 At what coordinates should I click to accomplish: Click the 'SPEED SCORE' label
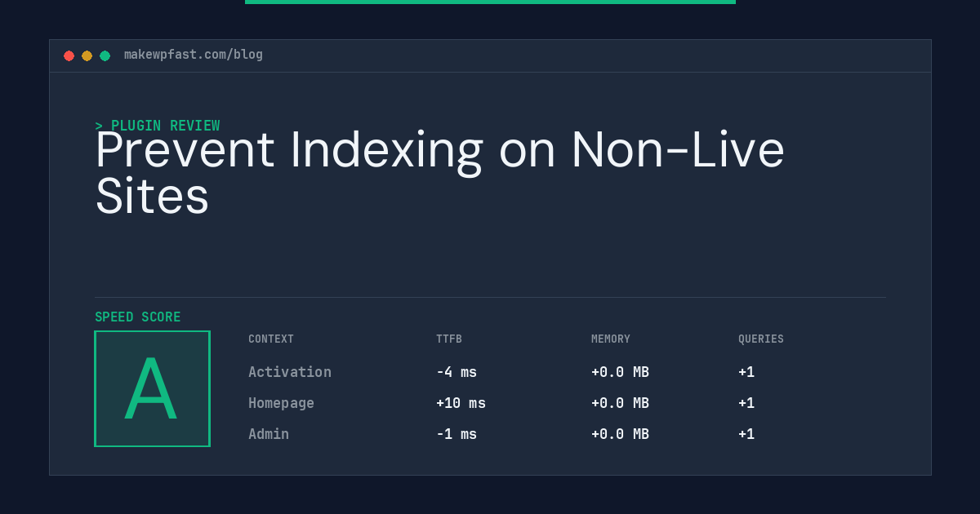click(x=138, y=317)
